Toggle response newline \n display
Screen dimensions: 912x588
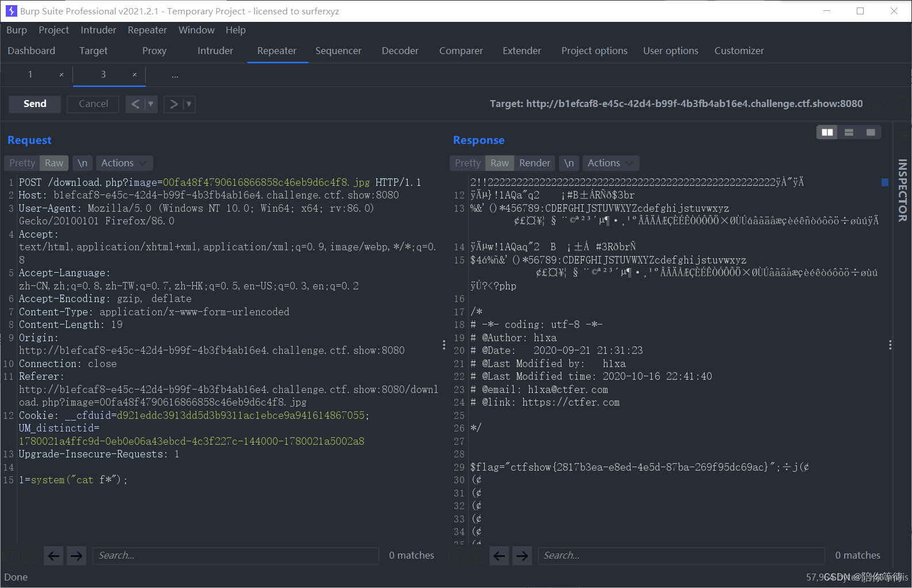tap(569, 163)
